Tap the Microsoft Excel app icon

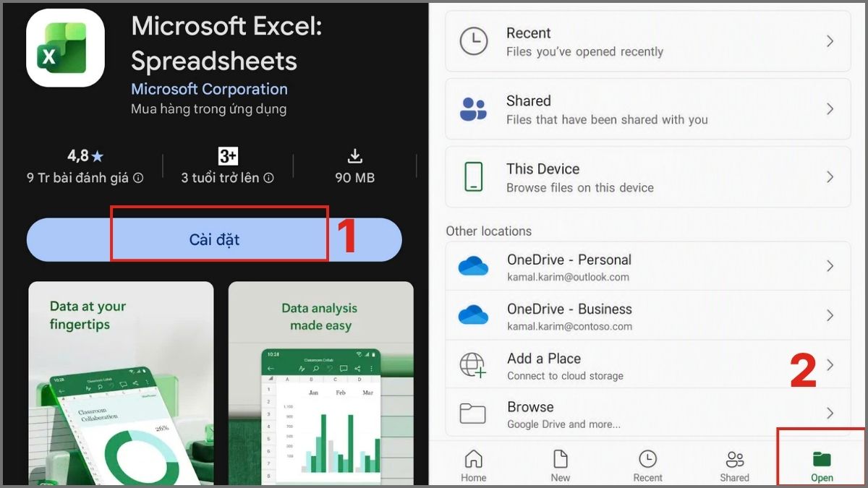(x=66, y=48)
